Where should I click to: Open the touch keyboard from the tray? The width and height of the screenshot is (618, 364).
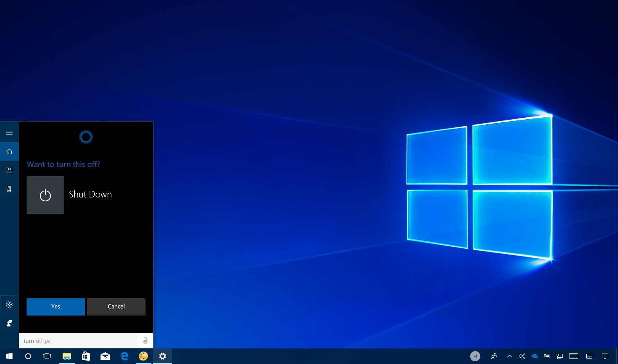pyautogui.click(x=574, y=356)
